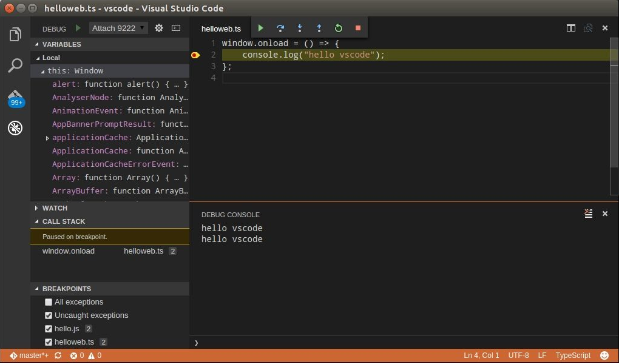
Task: Click the debug console input prompt
Action: pyautogui.click(x=403, y=343)
